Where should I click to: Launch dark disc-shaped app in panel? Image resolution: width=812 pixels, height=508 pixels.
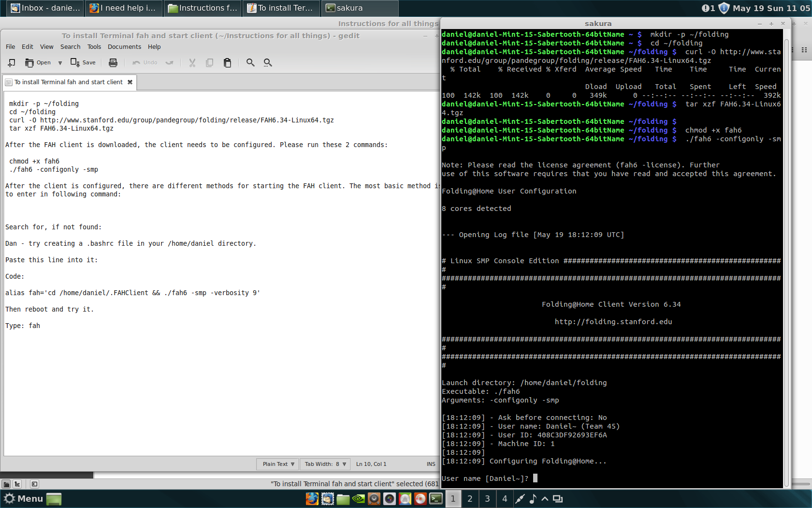[390, 499]
